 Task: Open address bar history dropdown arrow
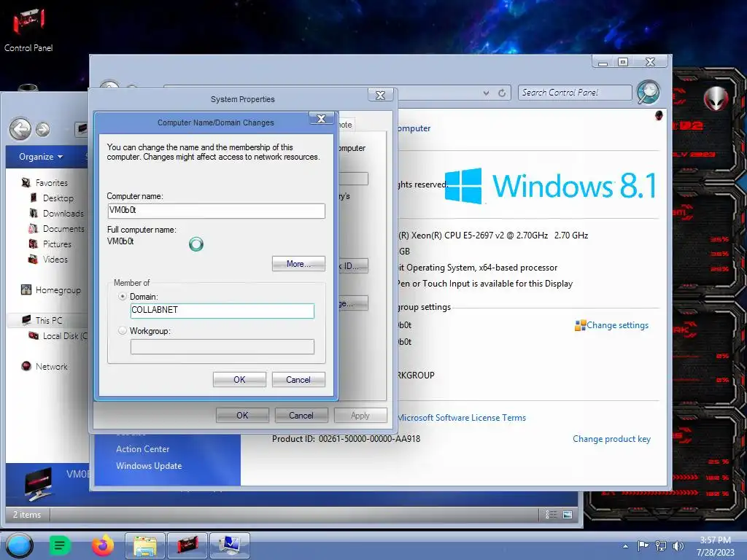pos(486,93)
